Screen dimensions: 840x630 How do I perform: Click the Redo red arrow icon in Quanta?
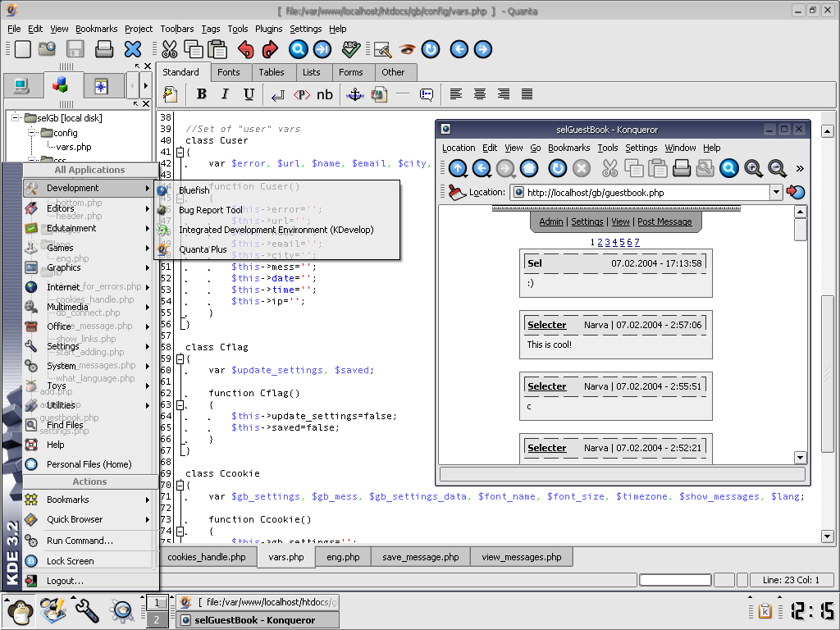[x=270, y=49]
